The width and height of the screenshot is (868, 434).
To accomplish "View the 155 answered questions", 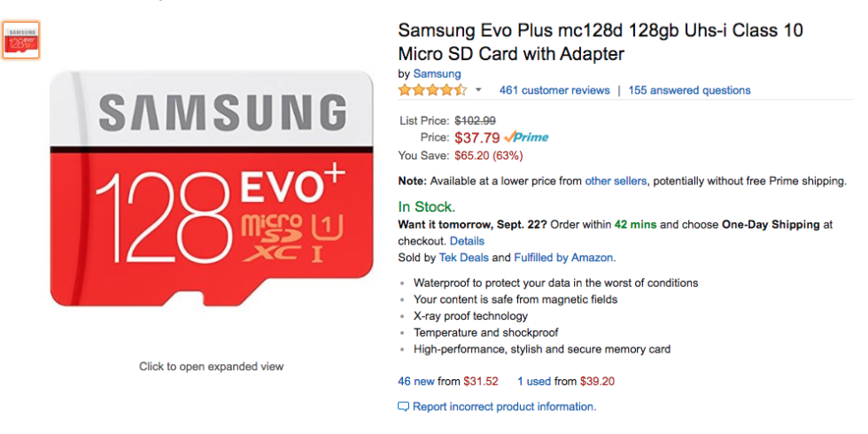I will coord(689,90).
